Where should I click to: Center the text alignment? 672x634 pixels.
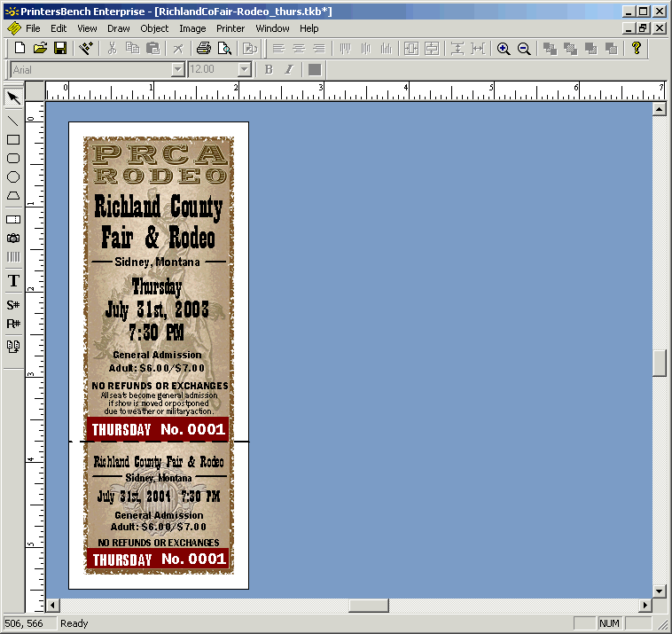click(299, 49)
